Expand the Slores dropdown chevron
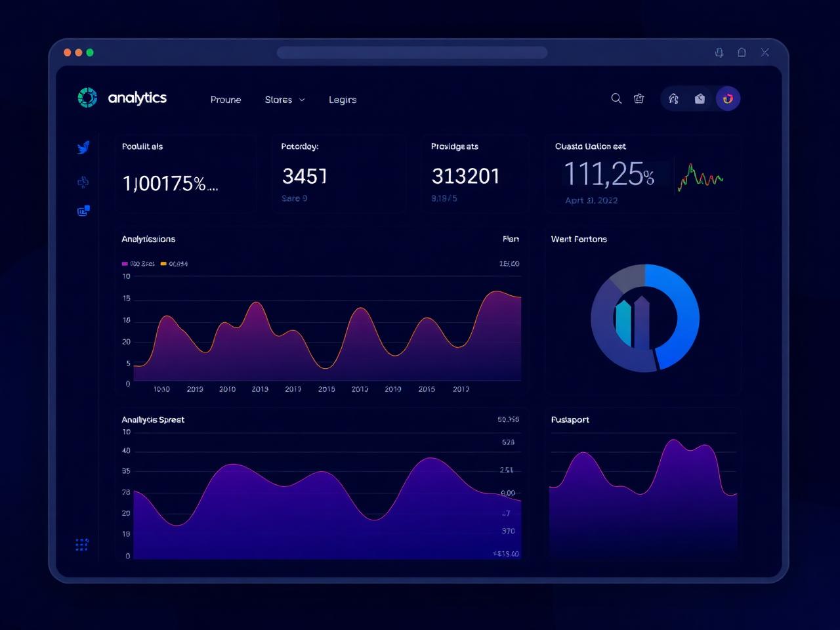 click(x=302, y=100)
